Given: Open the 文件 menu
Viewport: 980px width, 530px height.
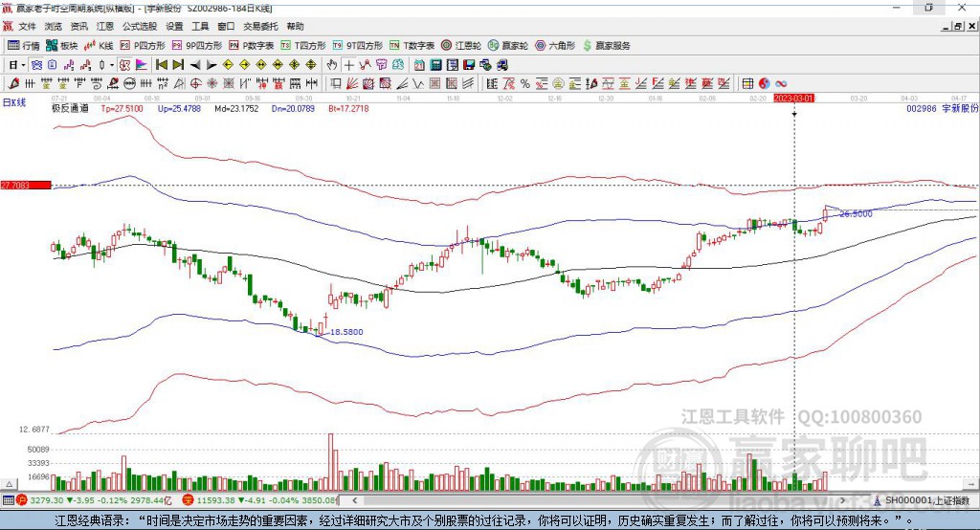Looking at the screenshot, I should click(x=27, y=26).
